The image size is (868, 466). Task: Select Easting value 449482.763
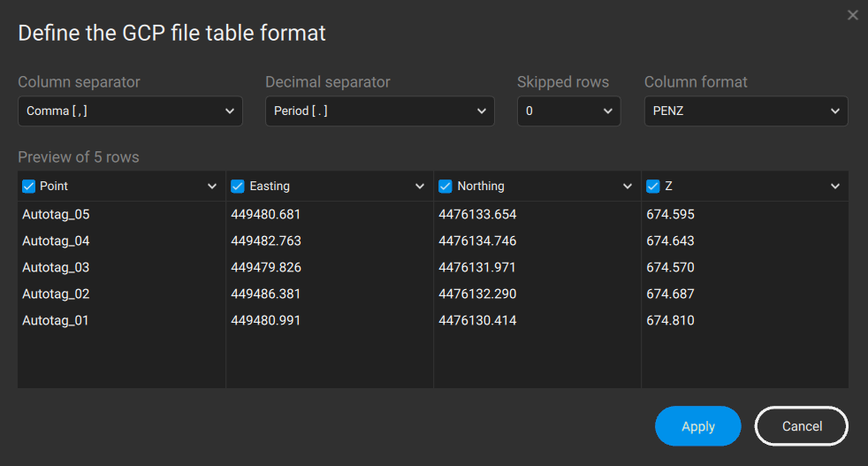point(265,241)
